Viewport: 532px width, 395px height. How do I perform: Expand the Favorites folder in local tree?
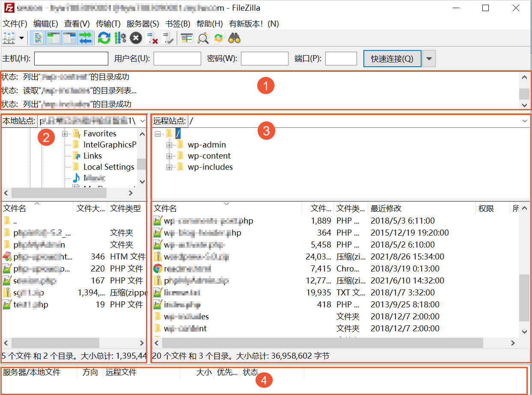tap(65, 134)
